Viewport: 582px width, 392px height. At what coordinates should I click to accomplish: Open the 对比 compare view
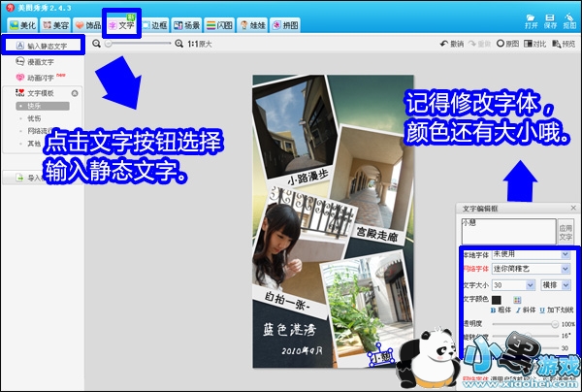coord(534,44)
